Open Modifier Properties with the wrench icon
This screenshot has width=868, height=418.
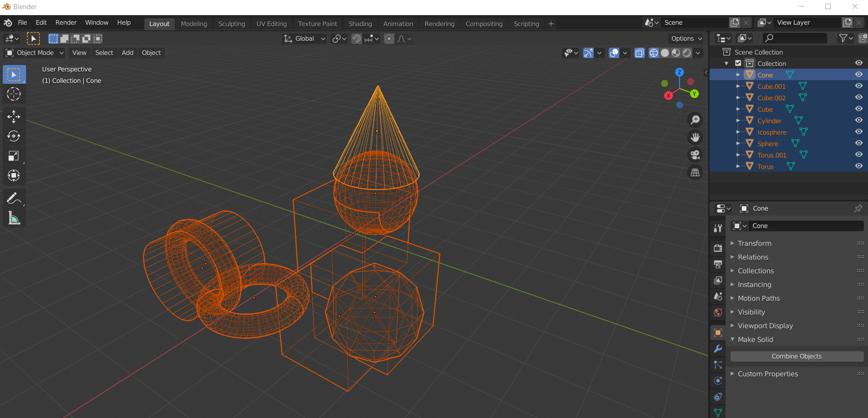(717, 349)
